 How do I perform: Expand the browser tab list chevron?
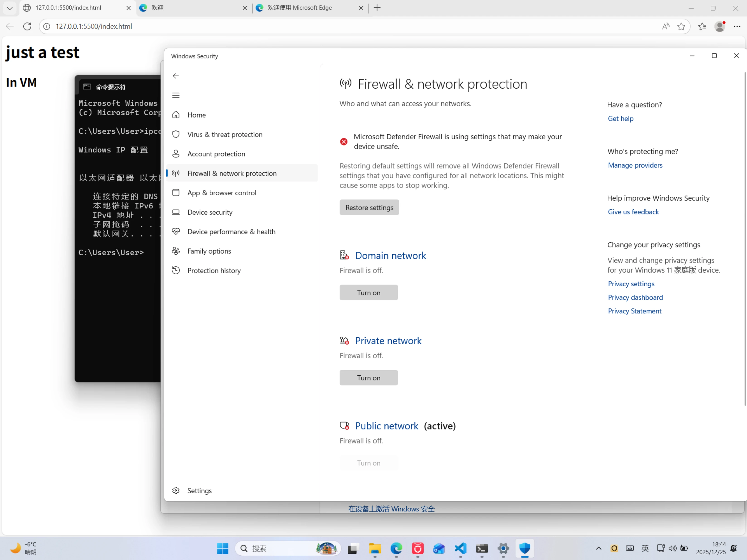tap(10, 8)
